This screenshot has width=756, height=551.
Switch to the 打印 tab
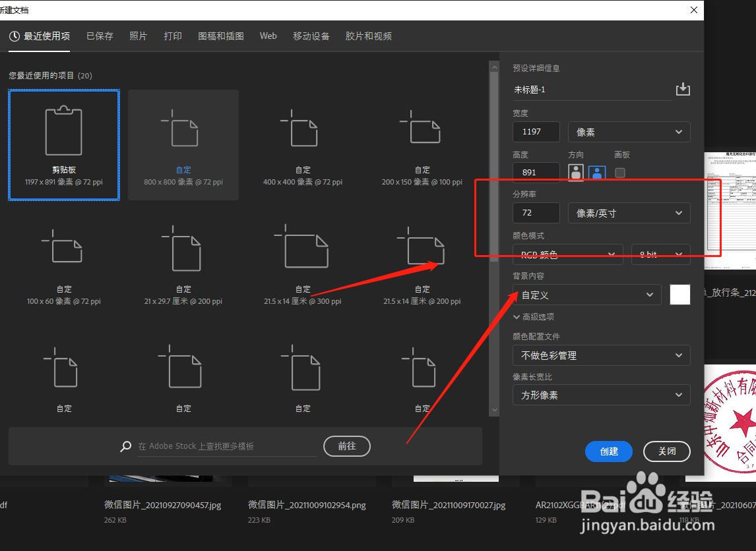click(x=173, y=36)
